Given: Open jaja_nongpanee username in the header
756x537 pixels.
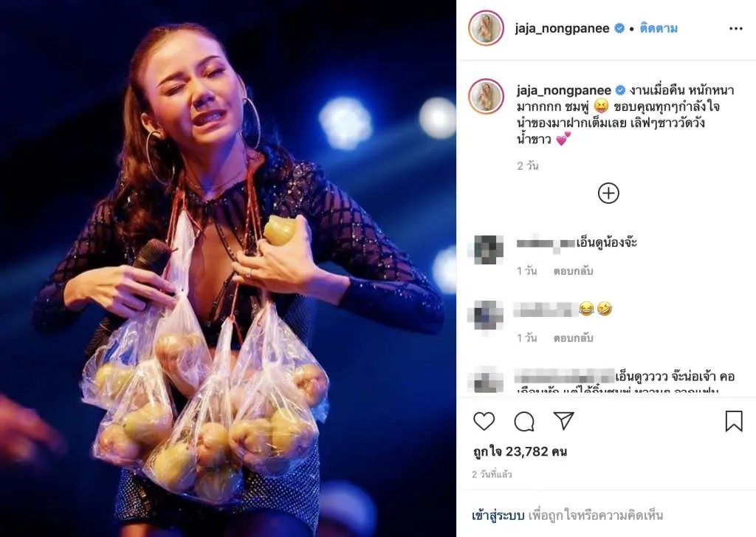Looking at the screenshot, I should [x=562, y=29].
